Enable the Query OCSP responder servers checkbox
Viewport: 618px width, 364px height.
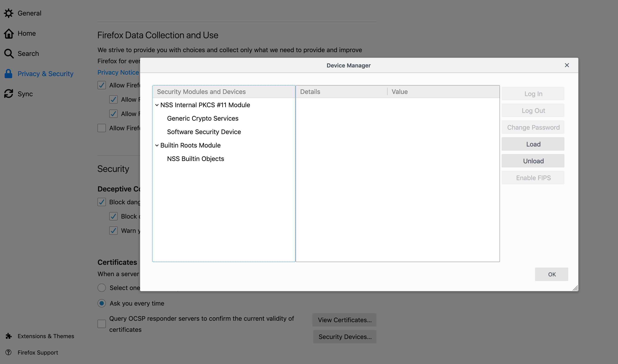click(x=101, y=324)
